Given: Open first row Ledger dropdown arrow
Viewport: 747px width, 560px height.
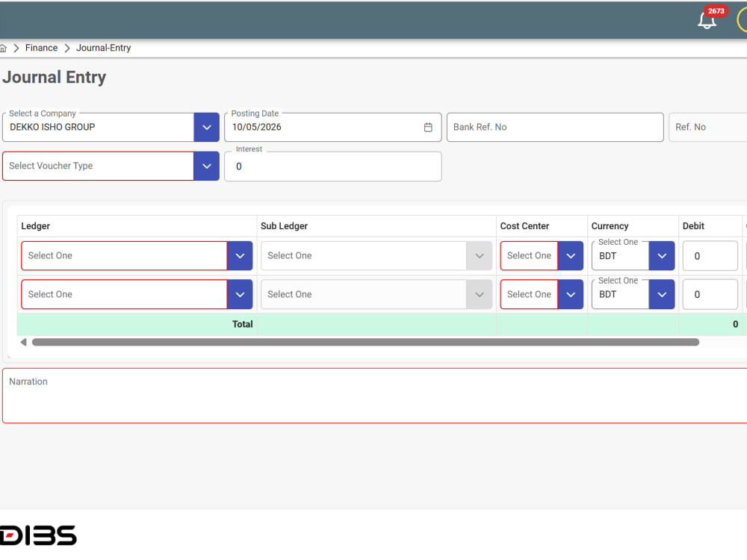Looking at the screenshot, I should [x=240, y=255].
